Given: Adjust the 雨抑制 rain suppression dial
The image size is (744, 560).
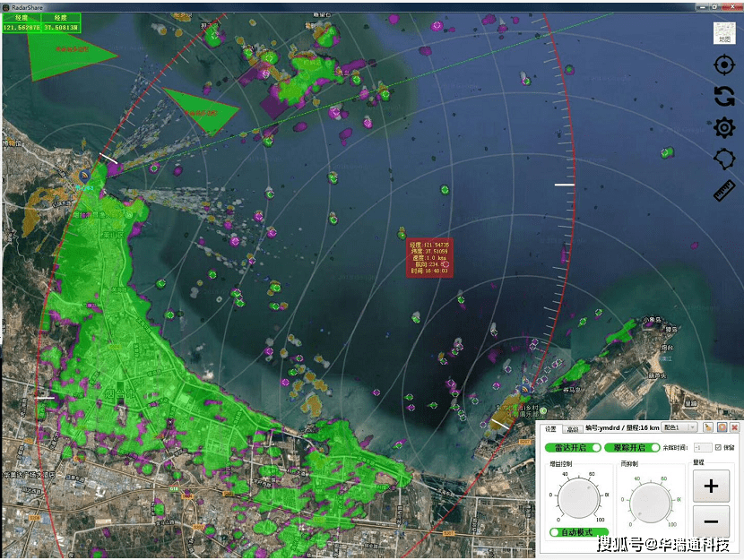Looking at the screenshot, I should click(x=650, y=502).
